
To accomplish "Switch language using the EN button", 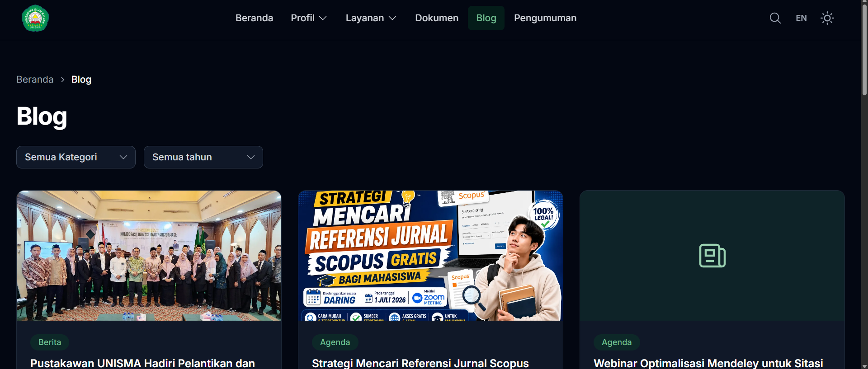I will (x=801, y=18).
